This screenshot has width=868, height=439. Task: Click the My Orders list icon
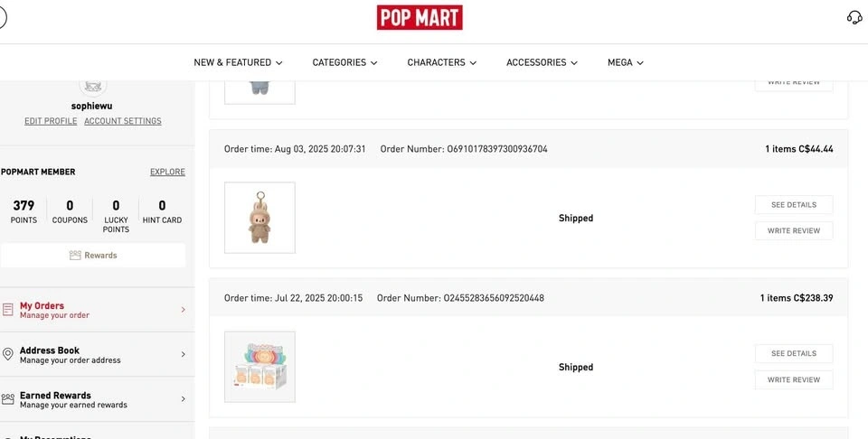(x=8, y=310)
